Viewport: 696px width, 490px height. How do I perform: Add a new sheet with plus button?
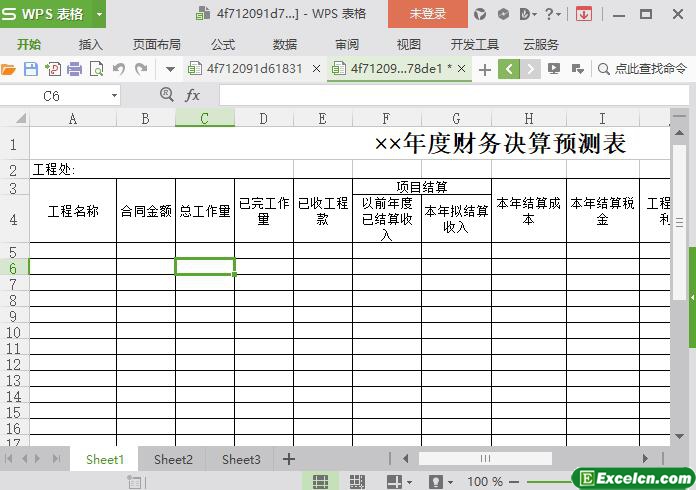click(289, 459)
